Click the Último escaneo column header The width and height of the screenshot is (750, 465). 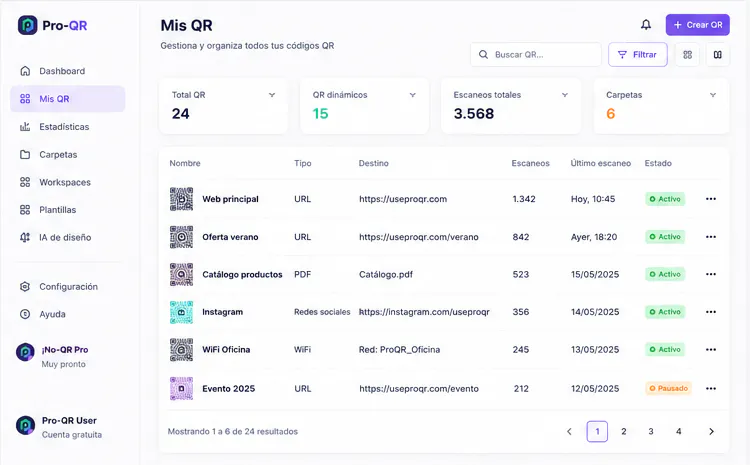(600, 163)
